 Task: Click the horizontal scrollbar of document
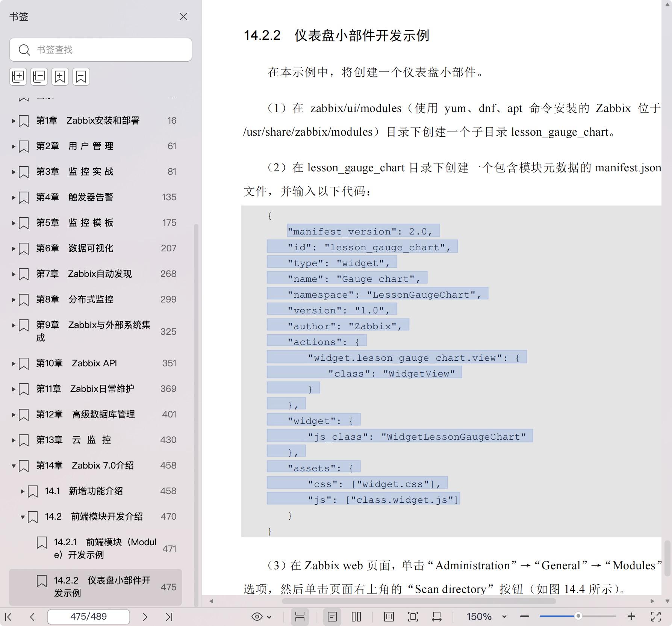[x=419, y=601]
